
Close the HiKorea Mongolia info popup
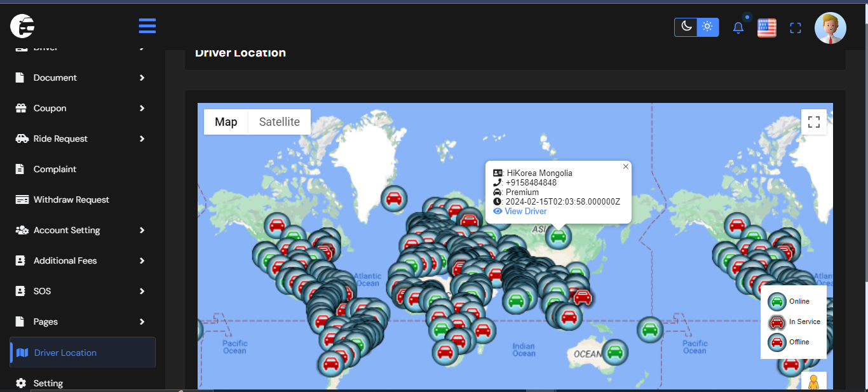[x=625, y=166]
